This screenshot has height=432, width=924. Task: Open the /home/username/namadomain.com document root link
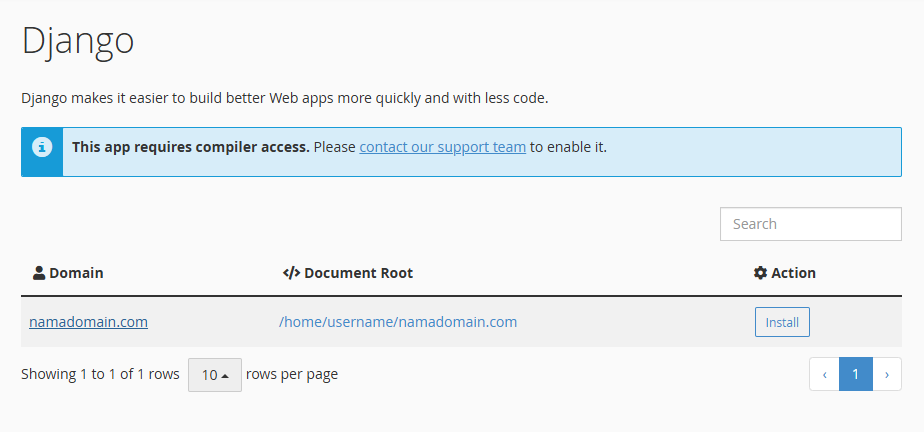pos(398,322)
